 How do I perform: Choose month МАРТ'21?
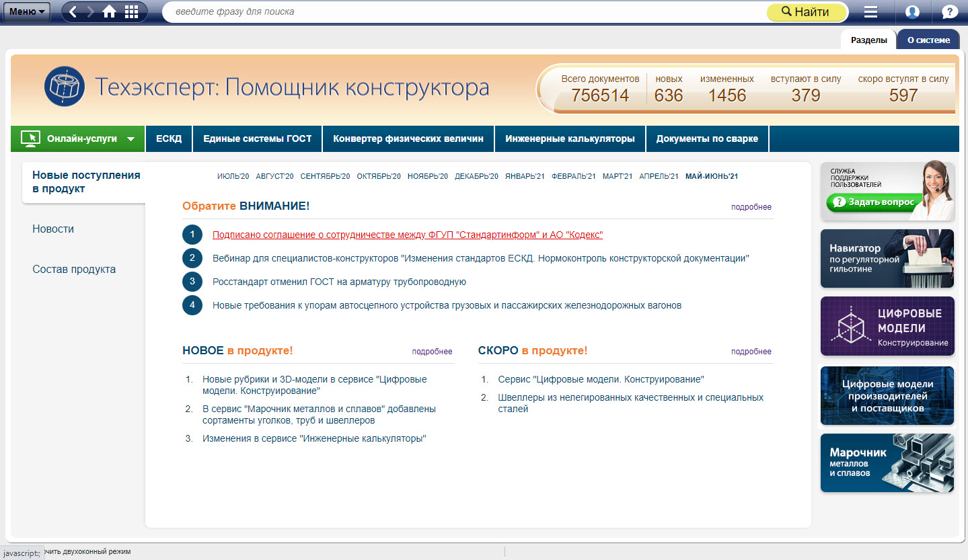click(618, 177)
